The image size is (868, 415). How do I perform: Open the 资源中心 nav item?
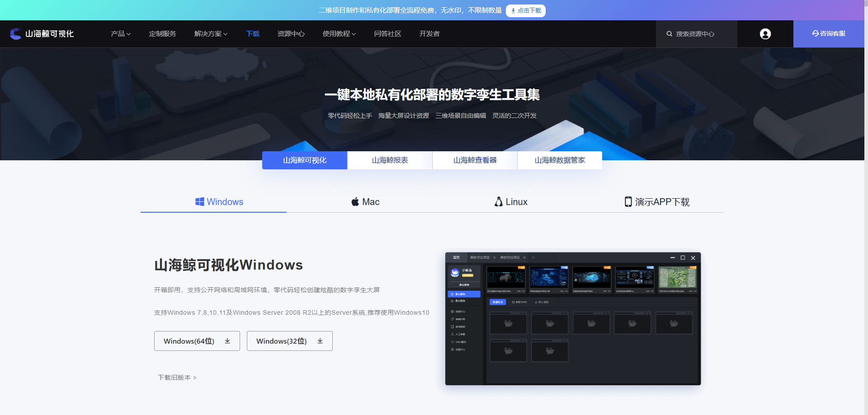(291, 34)
